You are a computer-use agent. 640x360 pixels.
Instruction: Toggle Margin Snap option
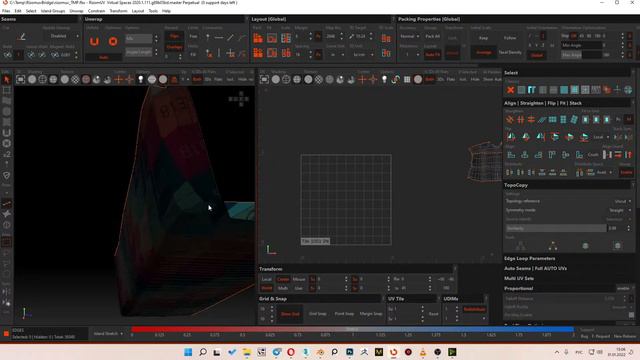[371, 313]
